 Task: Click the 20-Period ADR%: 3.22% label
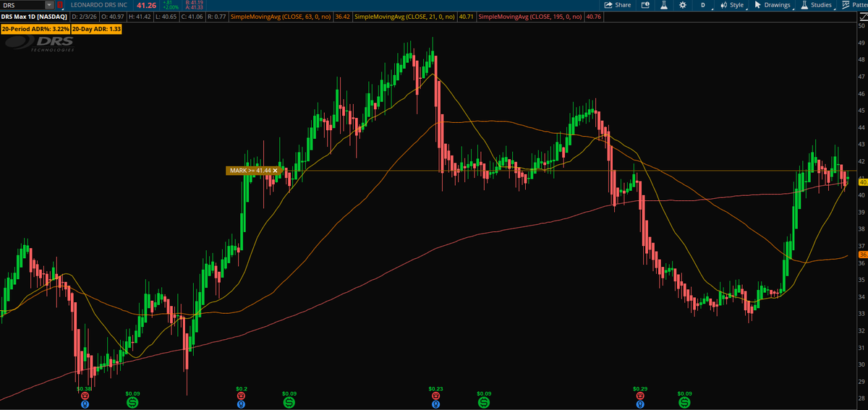click(x=35, y=28)
